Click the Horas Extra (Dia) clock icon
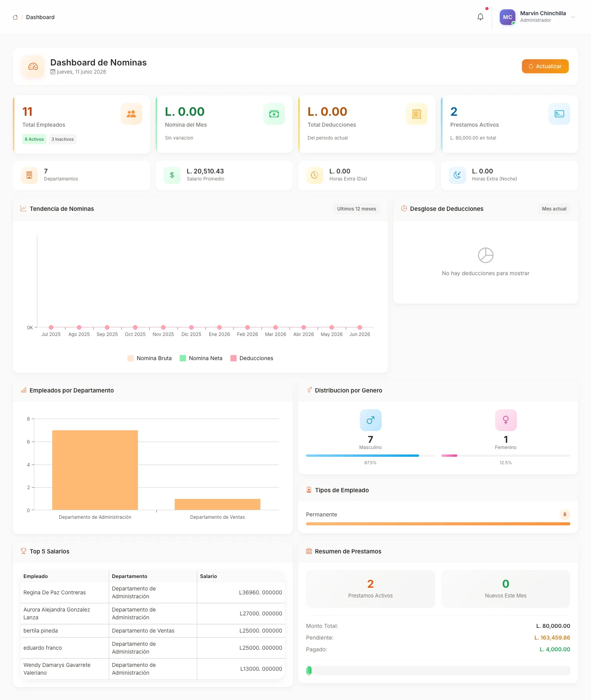591x700 pixels. [x=315, y=175]
